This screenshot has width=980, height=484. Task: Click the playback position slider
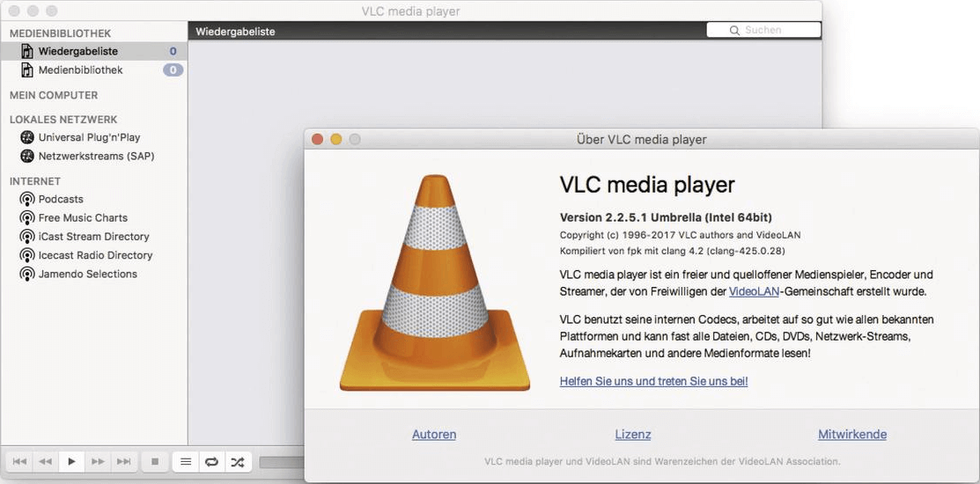[x=282, y=462]
